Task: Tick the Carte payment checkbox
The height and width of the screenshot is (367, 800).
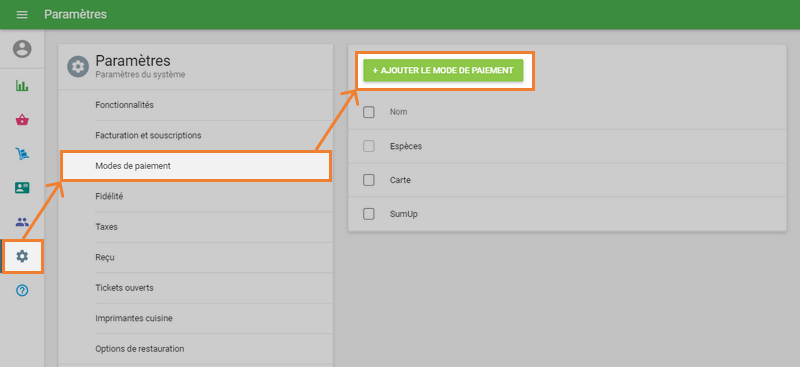Action: coord(369,180)
